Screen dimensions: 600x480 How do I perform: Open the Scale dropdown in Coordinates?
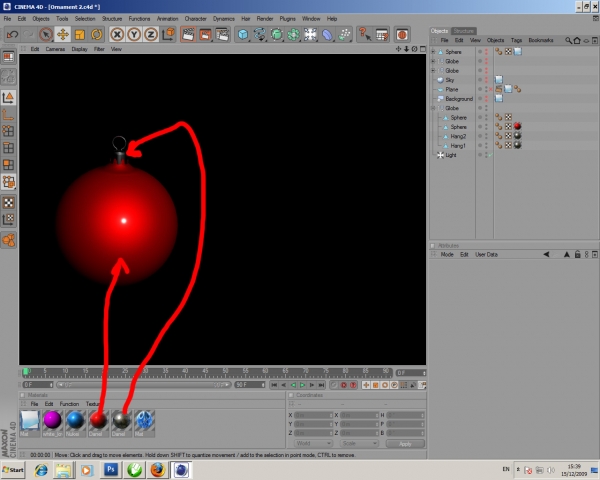pos(359,443)
